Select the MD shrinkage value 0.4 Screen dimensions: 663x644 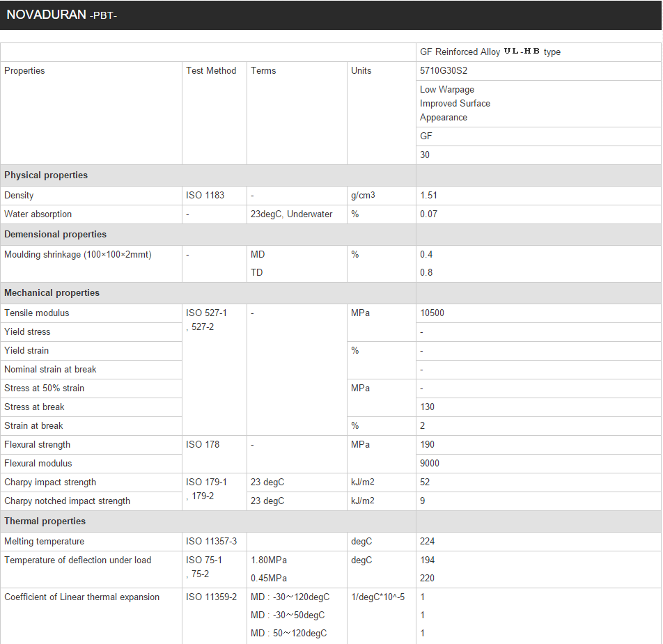(426, 254)
